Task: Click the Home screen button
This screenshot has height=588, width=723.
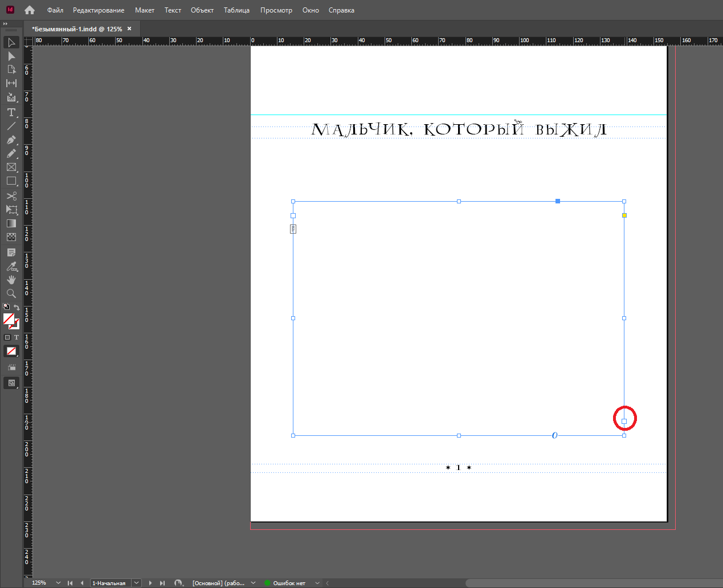Action: click(30, 10)
